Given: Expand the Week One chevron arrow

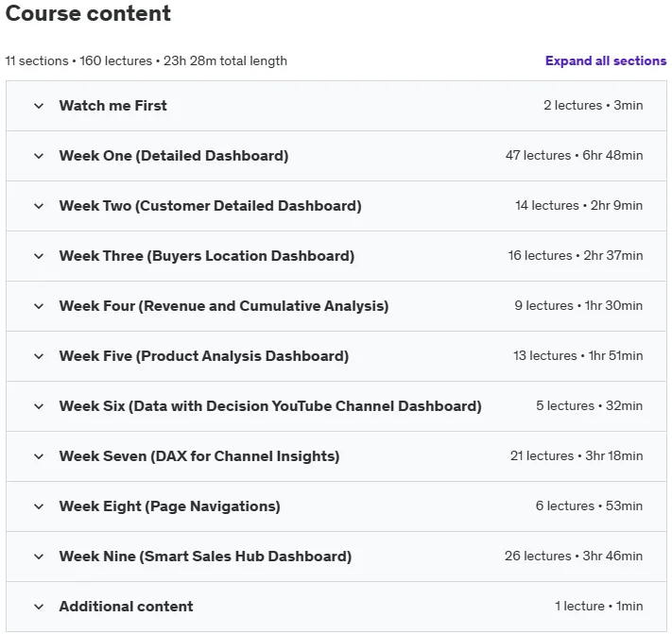Looking at the screenshot, I should click(39, 156).
